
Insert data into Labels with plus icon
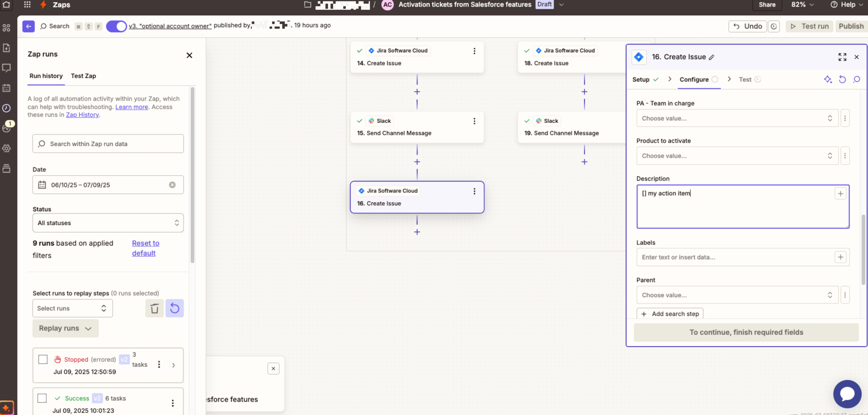click(841, 257)
